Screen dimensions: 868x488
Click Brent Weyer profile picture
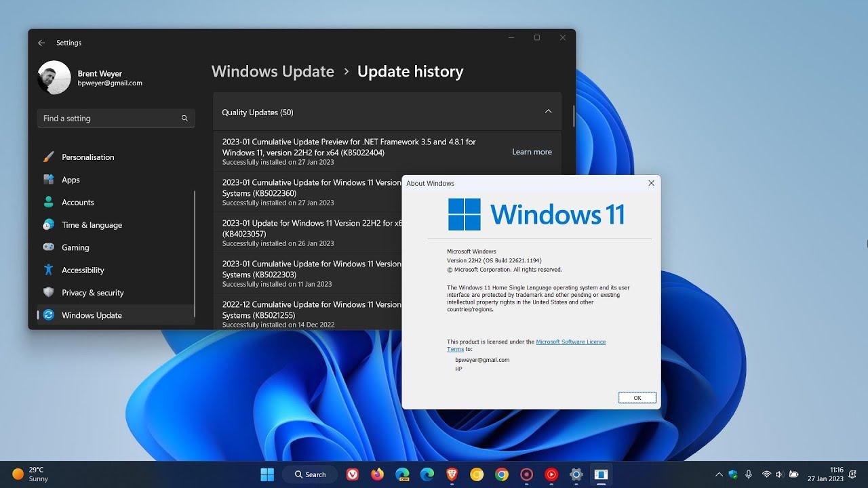tap(54, 77)
